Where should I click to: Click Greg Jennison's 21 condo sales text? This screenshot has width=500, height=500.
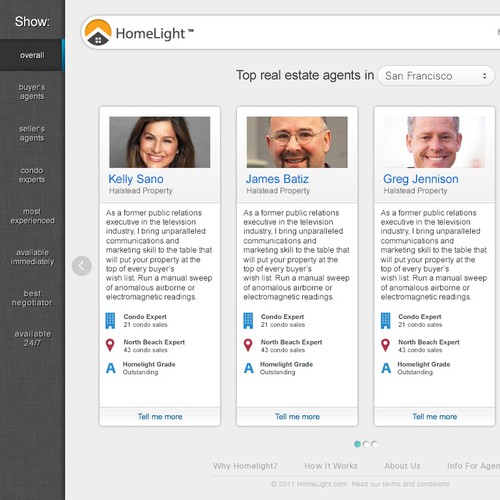[x=420, y=325]
